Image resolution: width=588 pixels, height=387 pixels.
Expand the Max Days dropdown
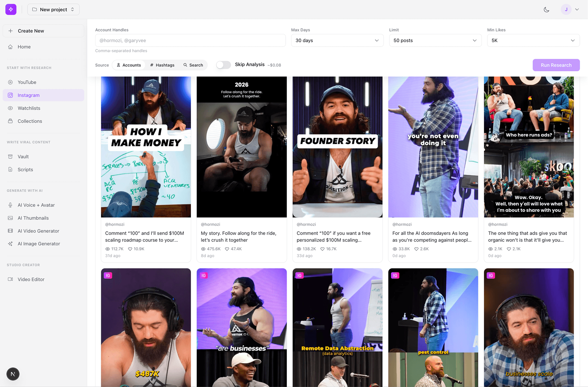(x=337, y=40)
